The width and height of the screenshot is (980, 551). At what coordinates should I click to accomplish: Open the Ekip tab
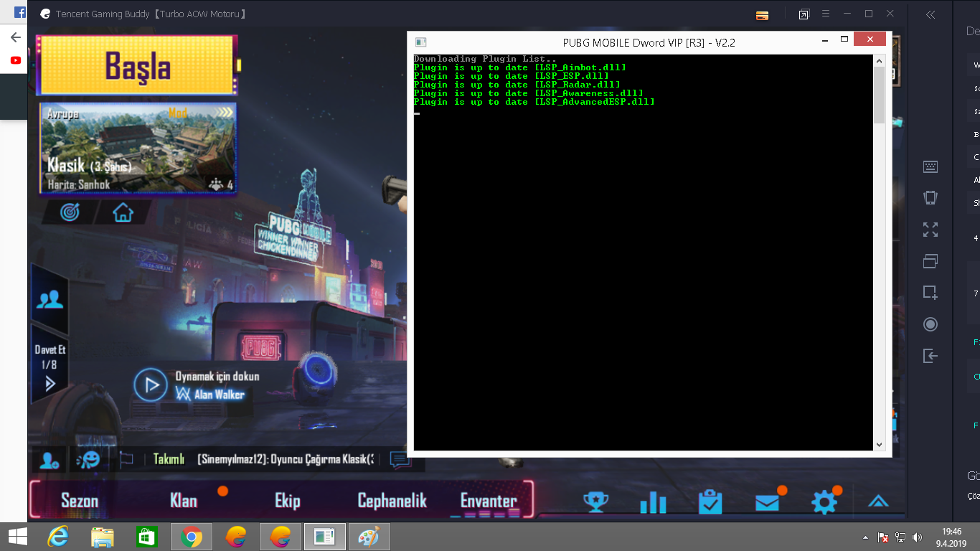pyautogui.click(x=287, y=500)
